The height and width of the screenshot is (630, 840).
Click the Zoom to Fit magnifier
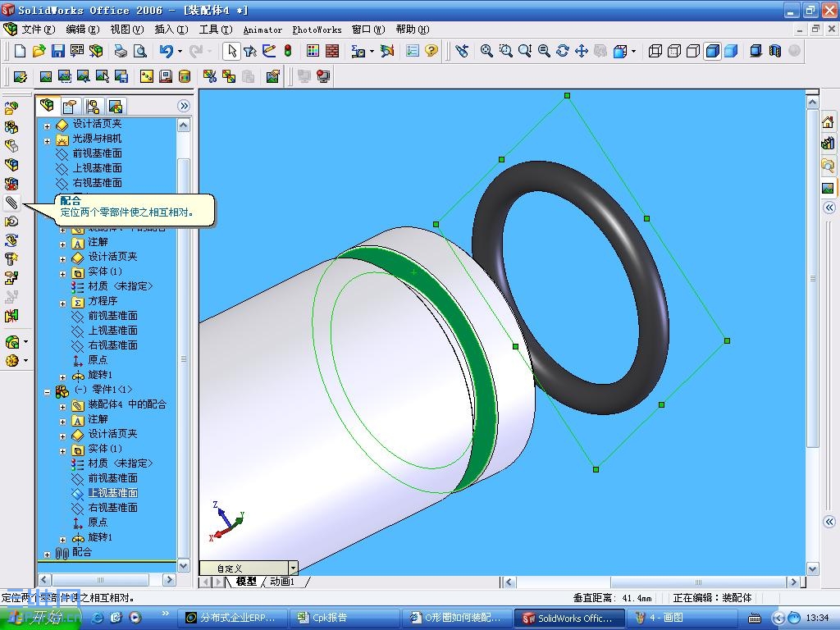click(x=486, y=51)
